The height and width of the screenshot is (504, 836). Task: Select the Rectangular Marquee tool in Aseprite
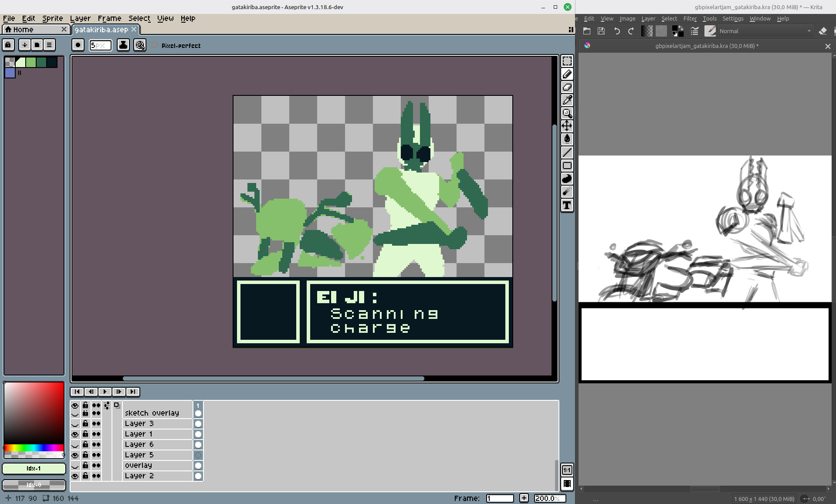click(567, 61)
